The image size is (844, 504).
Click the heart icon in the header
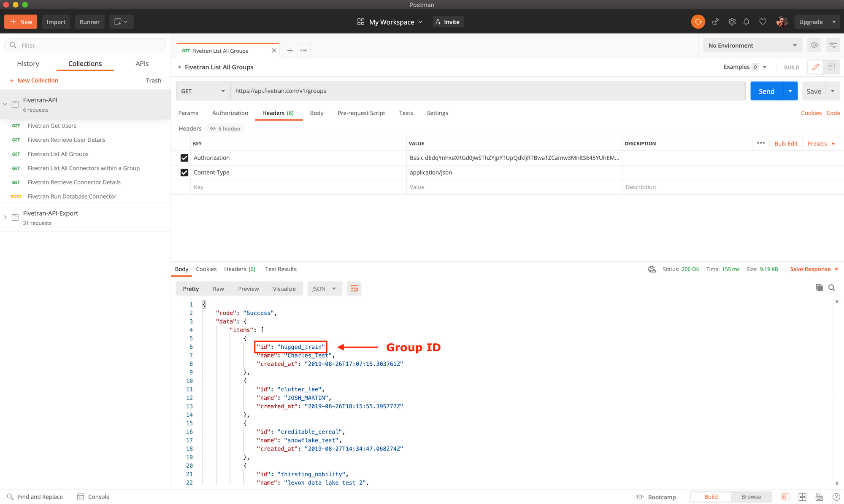(x=763, y=22)
